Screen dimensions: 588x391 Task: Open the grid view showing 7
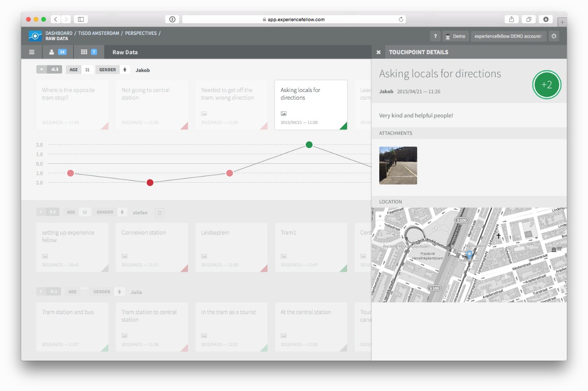(89, 52)
